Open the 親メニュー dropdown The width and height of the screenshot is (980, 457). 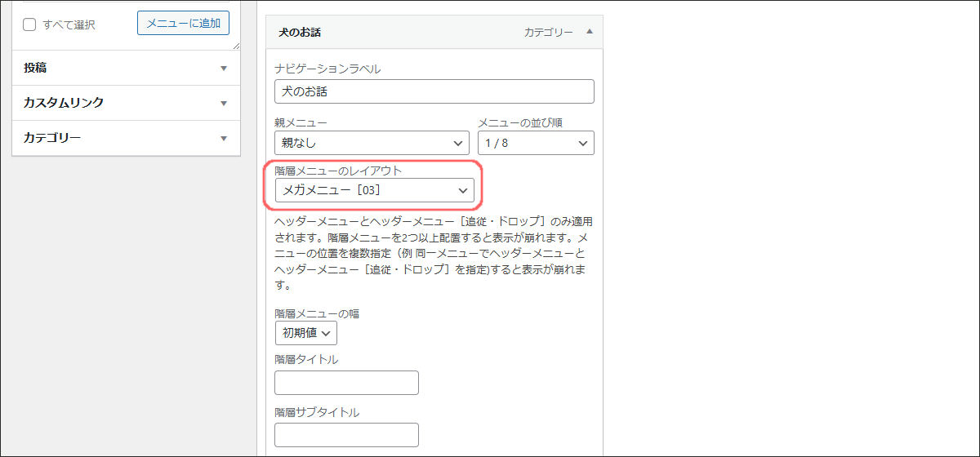pyautogui.click(x=372, y=143)
